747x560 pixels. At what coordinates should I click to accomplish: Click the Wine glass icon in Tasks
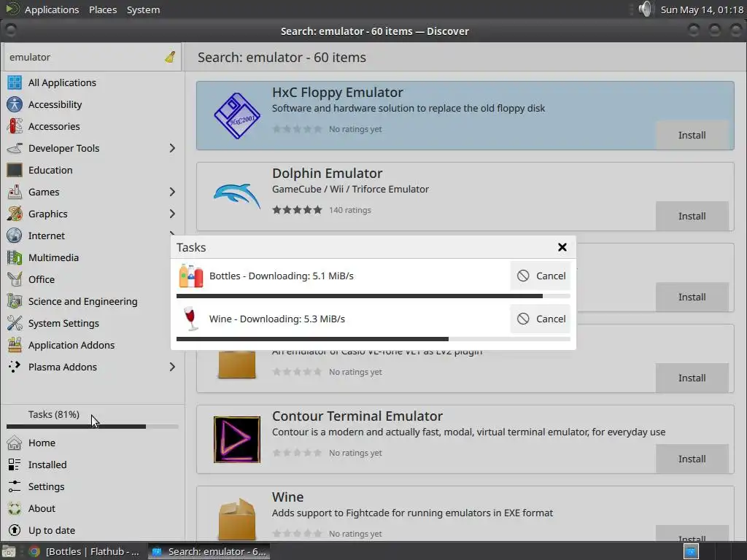pyautogui.click(x=191, y=319)
